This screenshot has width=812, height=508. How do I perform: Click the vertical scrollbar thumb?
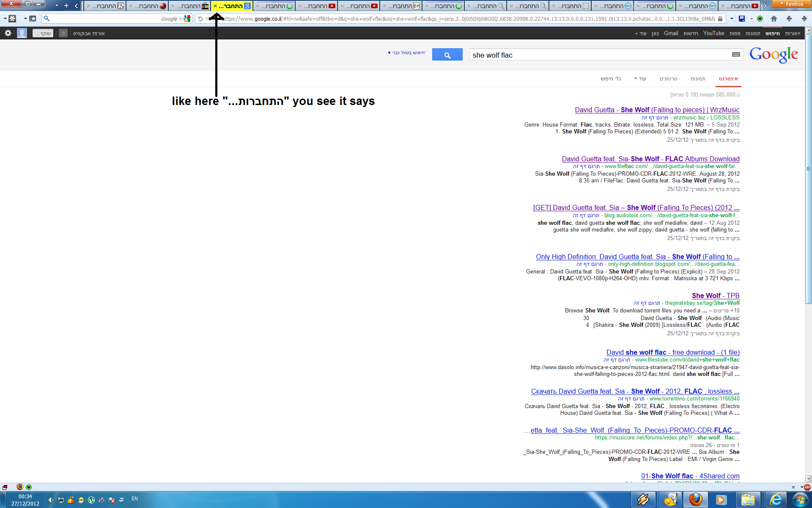point(808,169)
